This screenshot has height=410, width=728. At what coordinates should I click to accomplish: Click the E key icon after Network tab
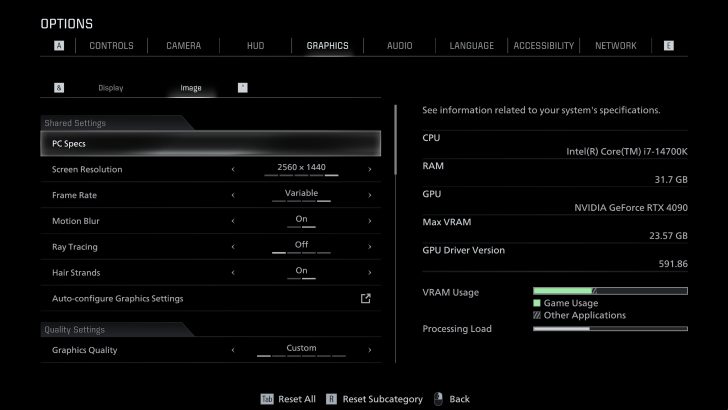[x=668, y=46]
